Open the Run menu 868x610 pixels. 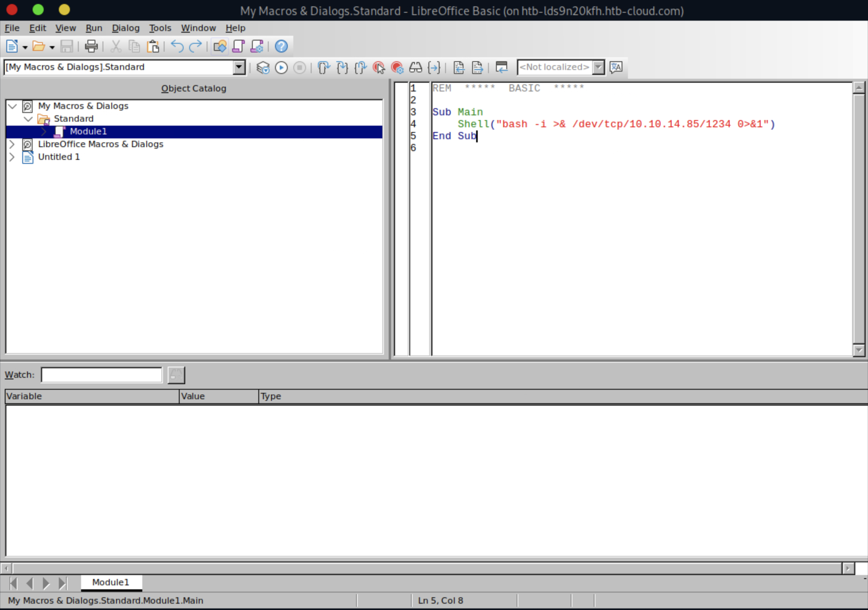pyautogui.click(x=94, y=28)
